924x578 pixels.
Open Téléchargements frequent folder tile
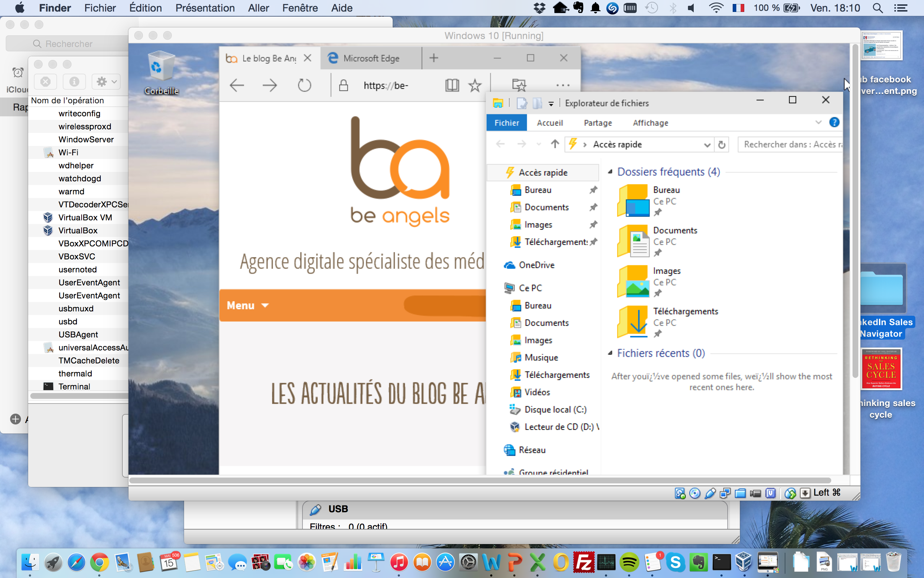point(669,322)
